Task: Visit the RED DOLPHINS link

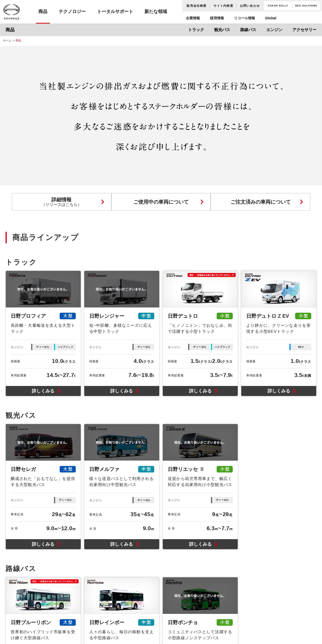Action: tap(306, 6)
